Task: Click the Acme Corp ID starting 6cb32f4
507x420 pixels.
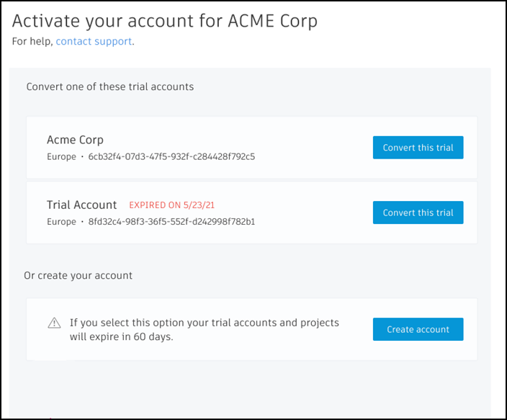Action: [x=171, y=156]
